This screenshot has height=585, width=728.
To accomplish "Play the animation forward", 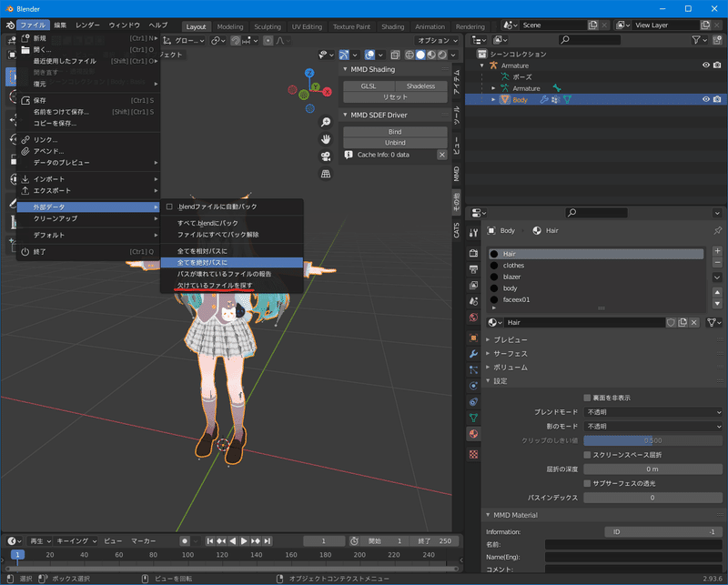I will (x=244, y=541).
